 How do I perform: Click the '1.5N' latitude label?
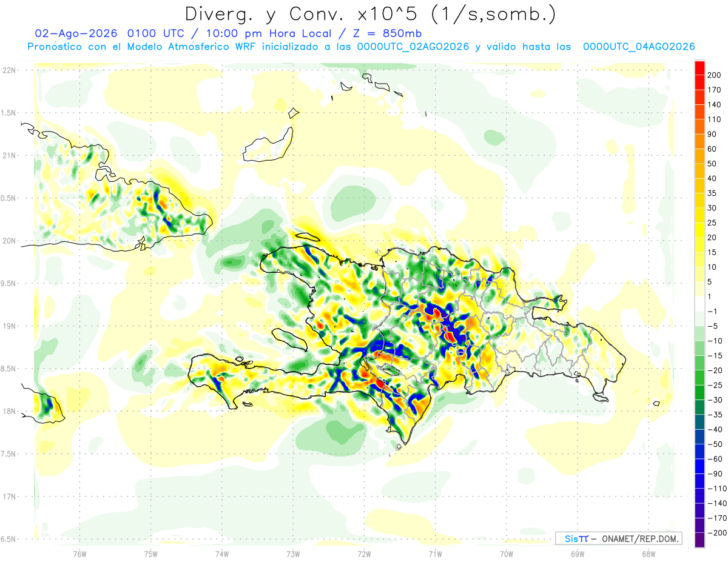click(9, 113)
